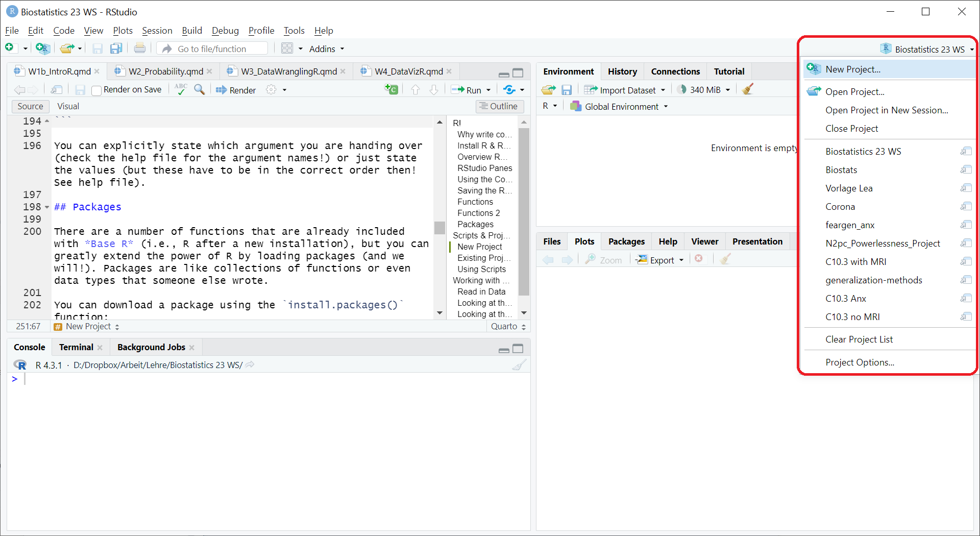Image resolution: width=980 pixels, height=536 pixels.
Task: Click the editor vertical scrollbar thumb
Action: [439, 228]
